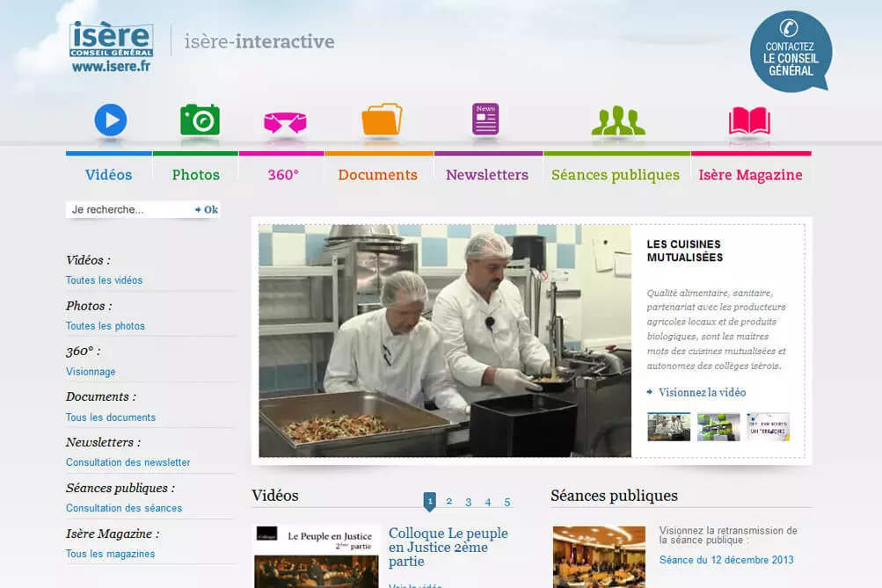Follow the Visionnage link under 360°
882x588 pixels.
click(91, 372)
